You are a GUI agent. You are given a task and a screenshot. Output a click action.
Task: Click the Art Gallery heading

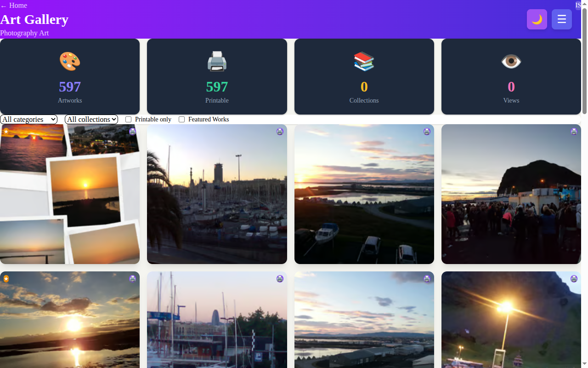coord(34,19)
